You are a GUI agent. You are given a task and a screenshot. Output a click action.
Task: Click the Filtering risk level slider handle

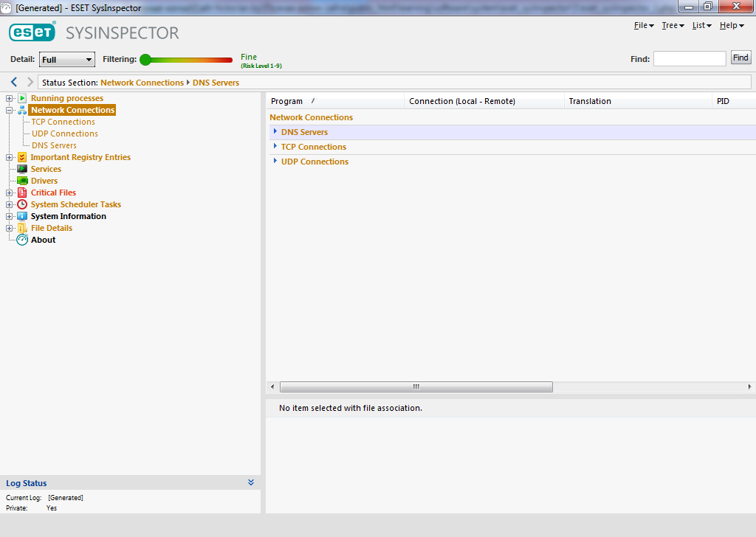click(x=145, y=60)
